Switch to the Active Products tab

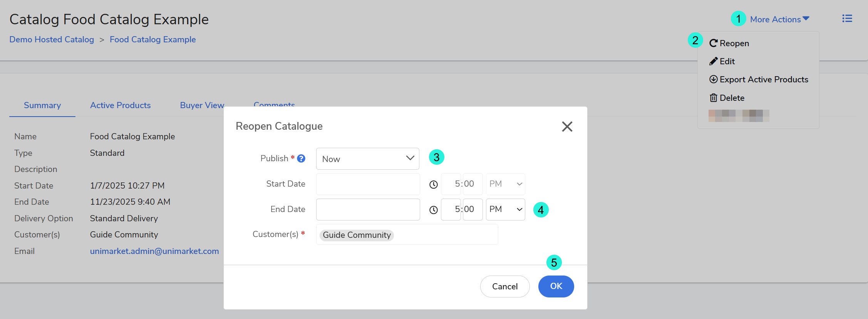120,105
